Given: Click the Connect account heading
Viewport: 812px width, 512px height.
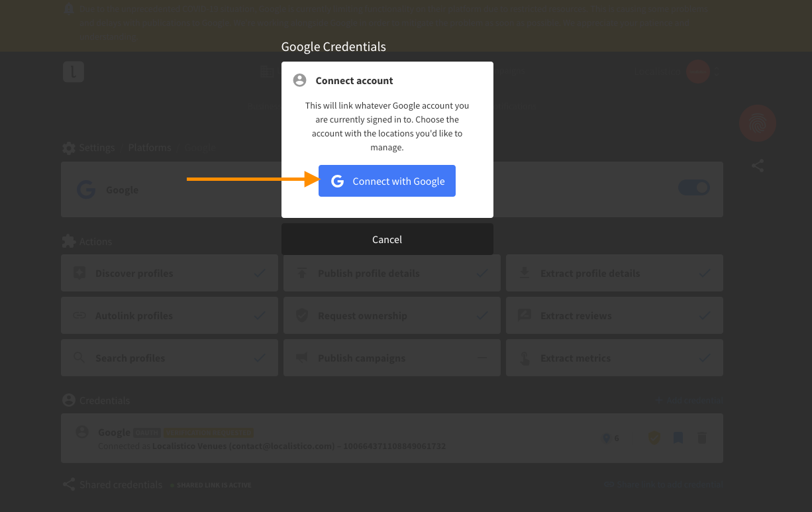Looking at the screenshot, I should point(354,81).
